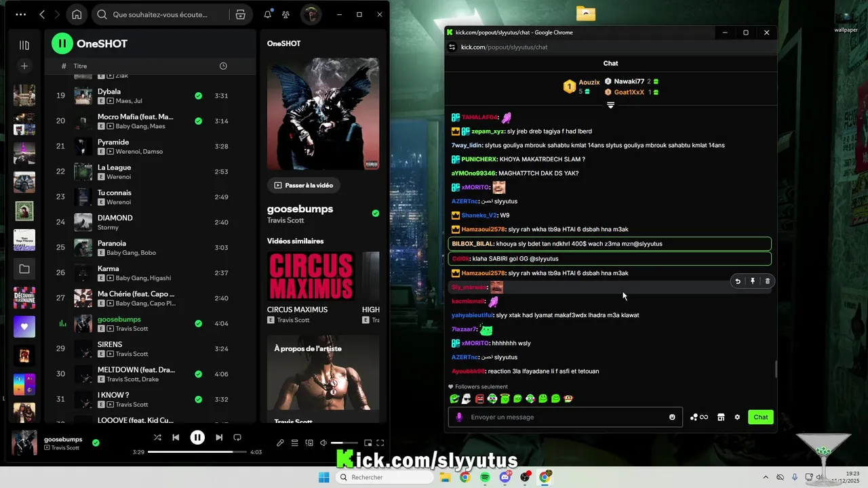This screenshot has height=488, width=868.
Task: Sort by duration clock column header
Action: [x=223, y=66]
